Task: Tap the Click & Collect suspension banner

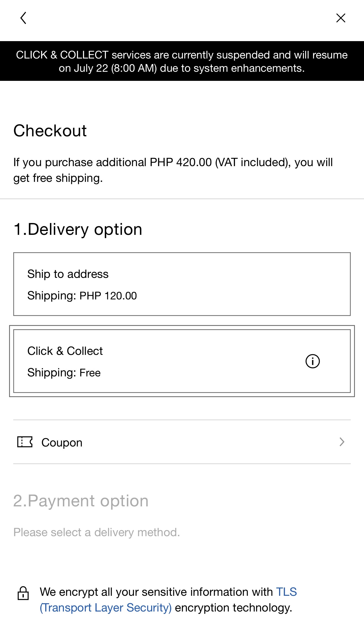Action: (182, 61)
